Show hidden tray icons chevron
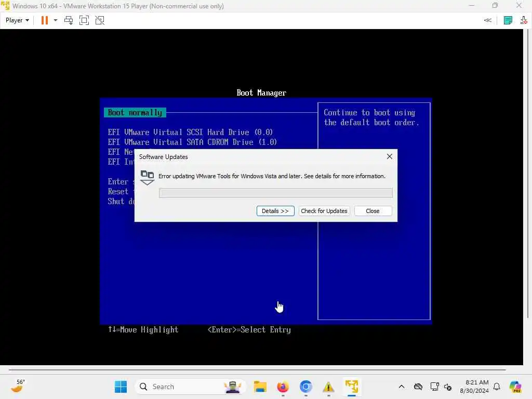This screenshot has width=532, height=399. [x=402, y=387]
